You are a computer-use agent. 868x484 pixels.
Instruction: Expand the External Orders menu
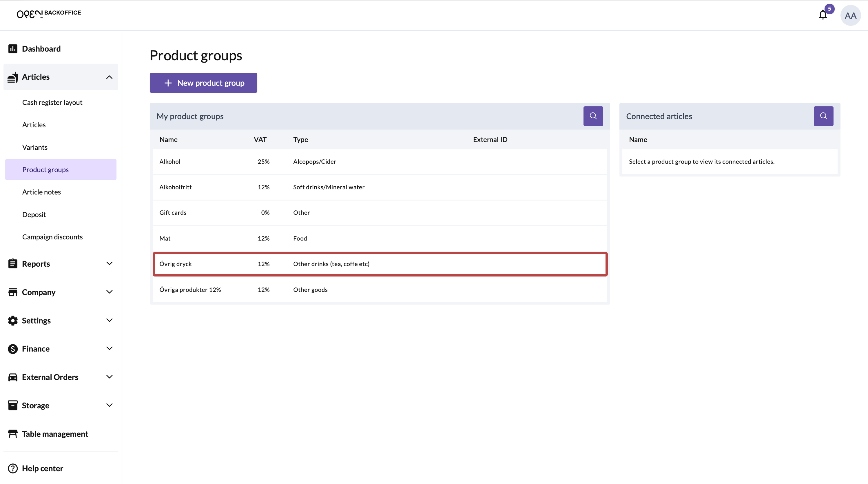pos(109,377)
